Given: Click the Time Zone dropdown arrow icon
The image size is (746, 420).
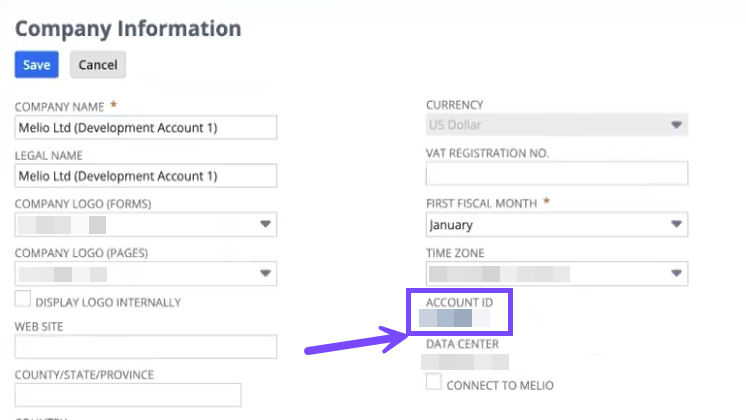Looking at the screenshot, I should (677, 272).
